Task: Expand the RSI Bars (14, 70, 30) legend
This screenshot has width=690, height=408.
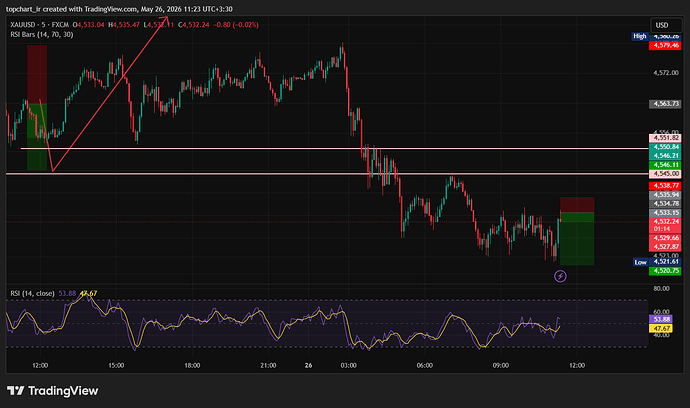Action: pos(42,34)
